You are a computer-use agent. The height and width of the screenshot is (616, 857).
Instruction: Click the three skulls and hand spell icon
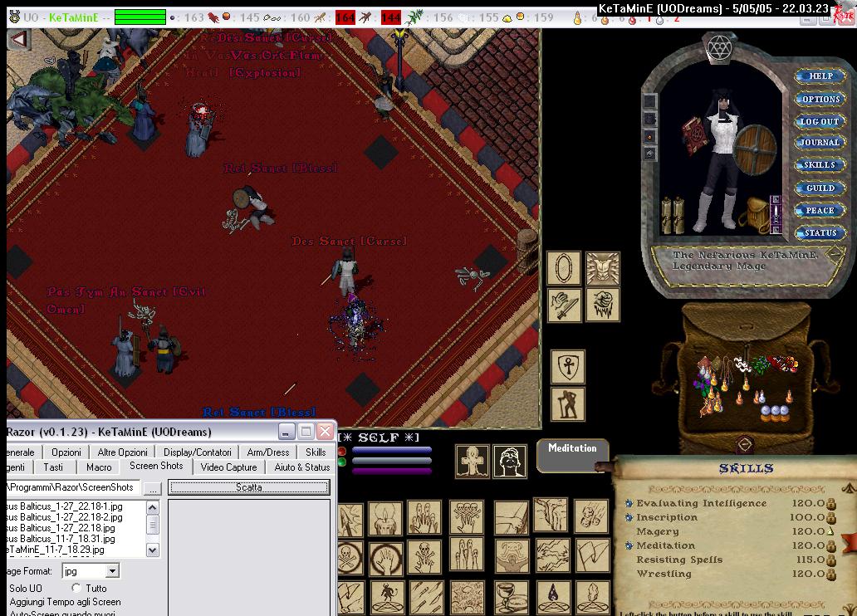pyautogui.click(x=467, y=517)
